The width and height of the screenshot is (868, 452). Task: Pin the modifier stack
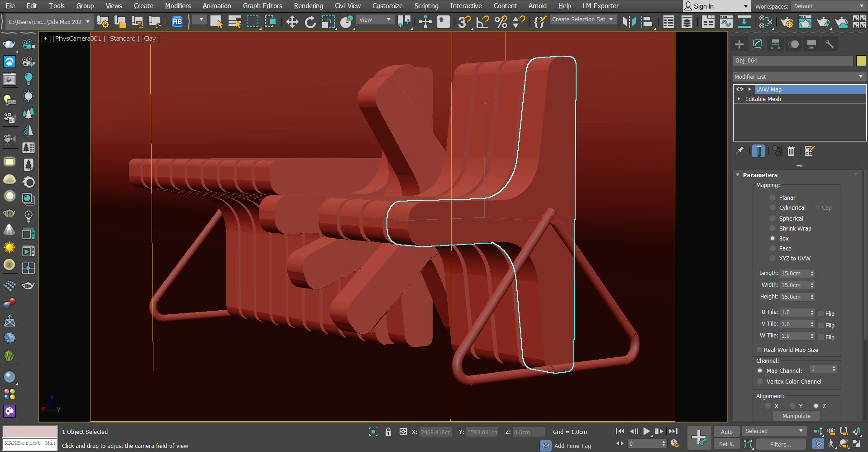[740, 151]
